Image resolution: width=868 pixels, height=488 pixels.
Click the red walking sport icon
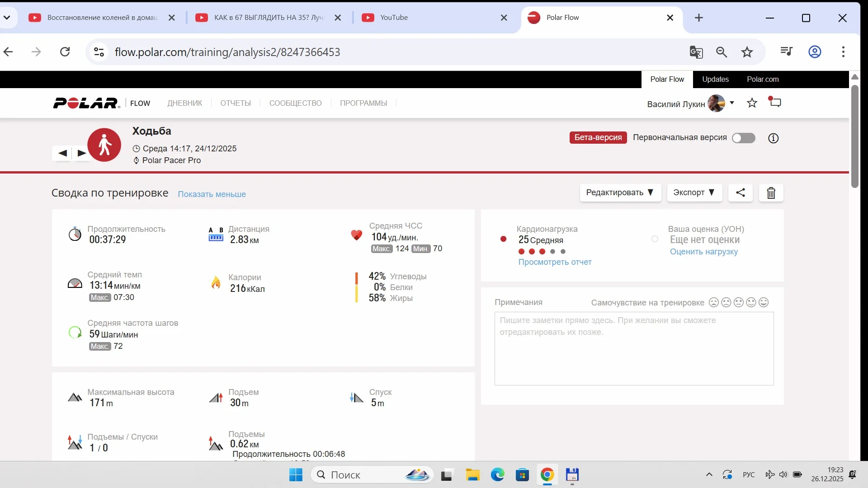(x=104, y=145)
